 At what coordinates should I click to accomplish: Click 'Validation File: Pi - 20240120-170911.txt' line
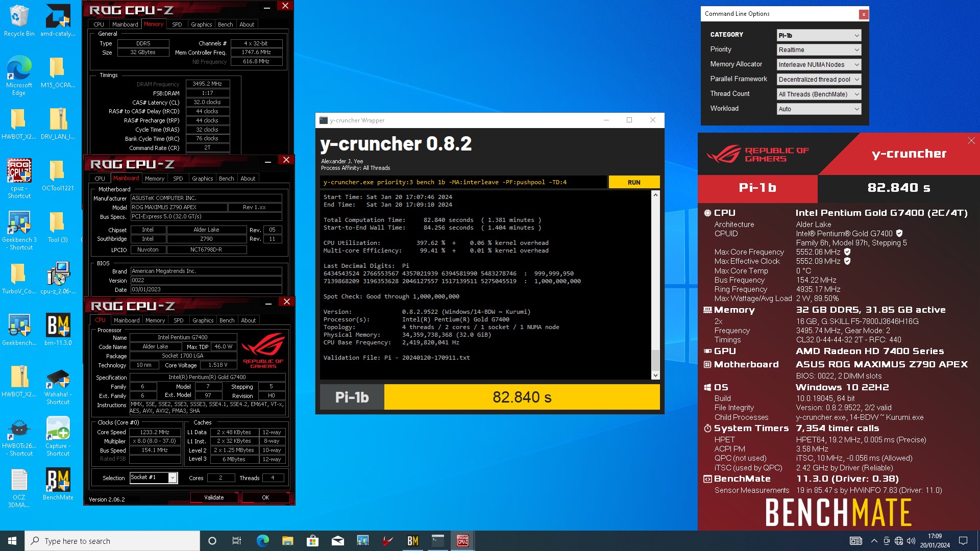coord(397,358)
